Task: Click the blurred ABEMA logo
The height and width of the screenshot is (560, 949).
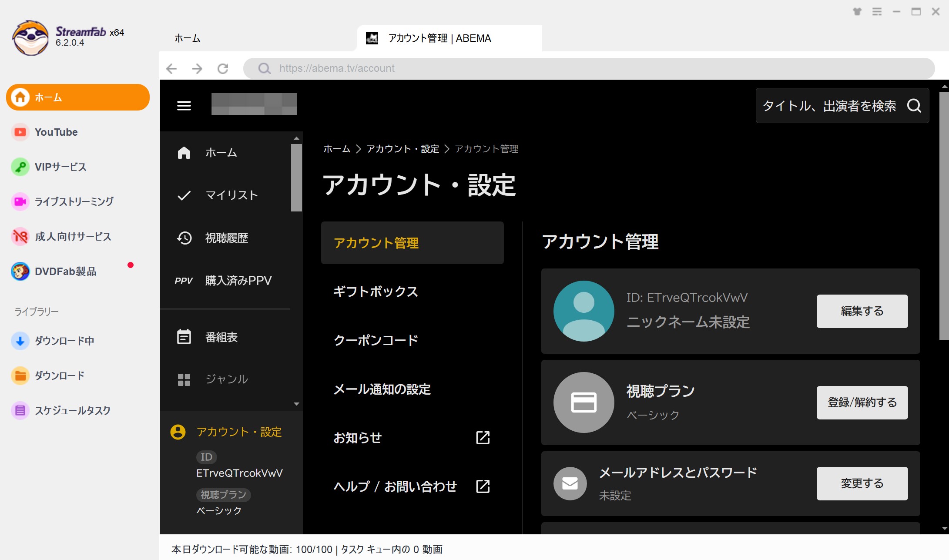Action: point(254,104)
